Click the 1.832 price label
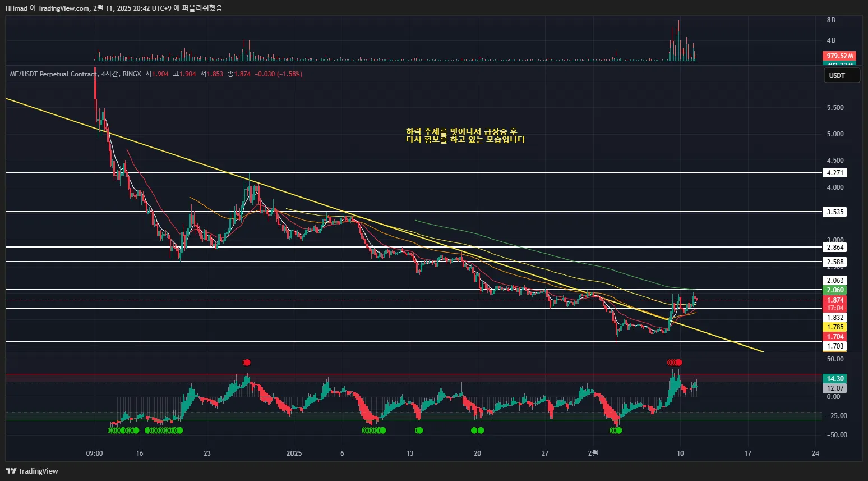The image size is (868, 481). click(x=834, y=318)
